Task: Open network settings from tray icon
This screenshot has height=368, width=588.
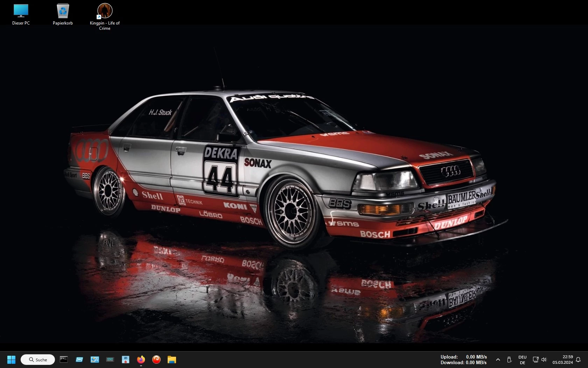Action: [535, 360]
